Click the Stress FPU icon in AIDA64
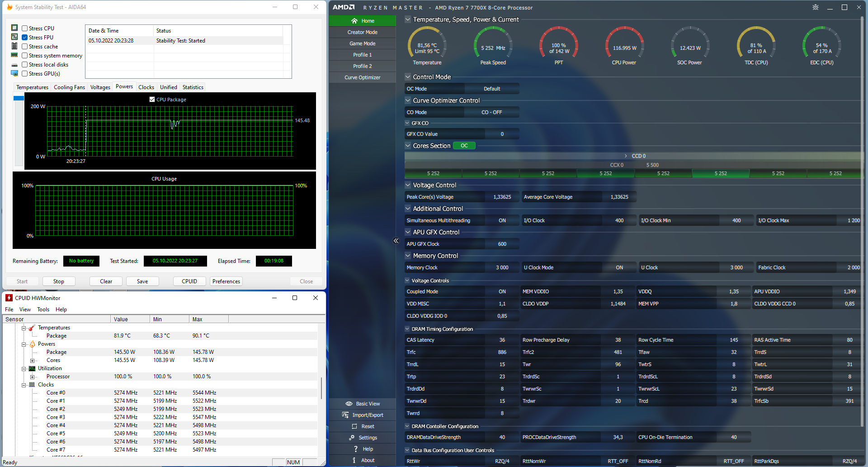868x467 pixels. [14, 37]
